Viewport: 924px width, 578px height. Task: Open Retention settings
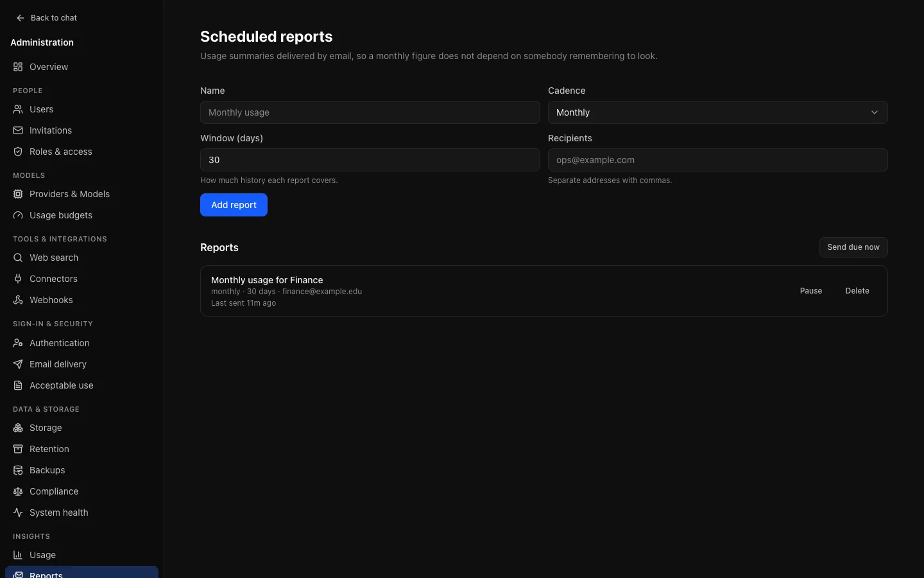pos(81,449)
